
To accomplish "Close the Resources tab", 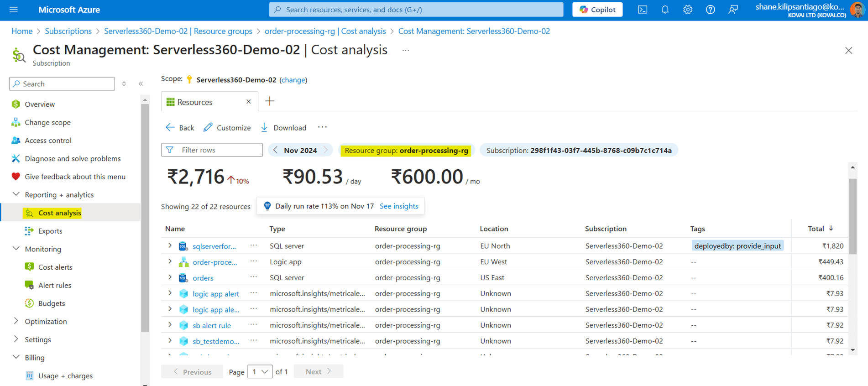I will click(249, 102).
